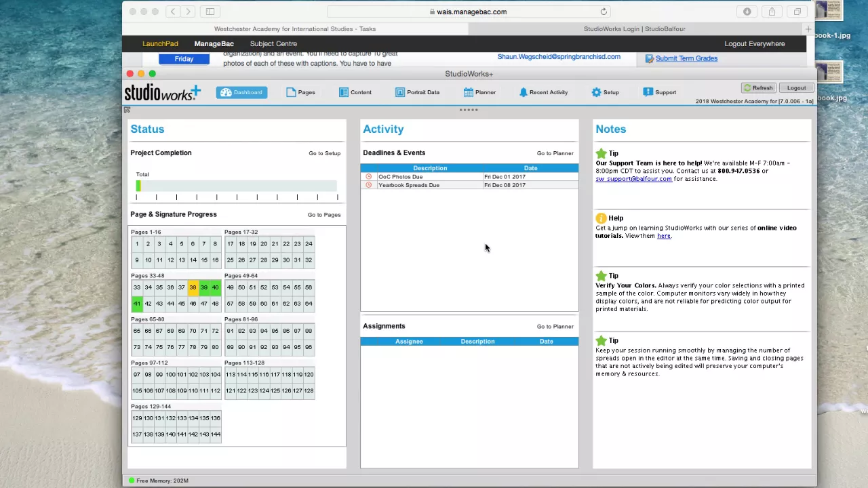
Task: Select page 64 cell
Action: pos(309,304)
